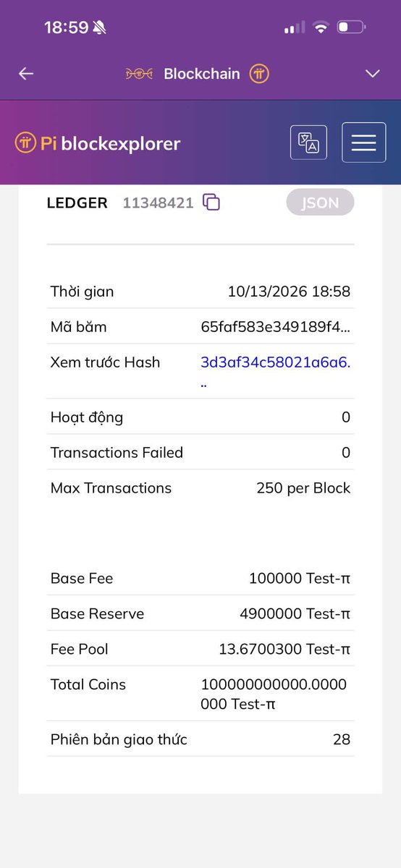Expand the header chevron dropdown
The width and height of the screenshot is (401, 868).
(x=373, y=74)
